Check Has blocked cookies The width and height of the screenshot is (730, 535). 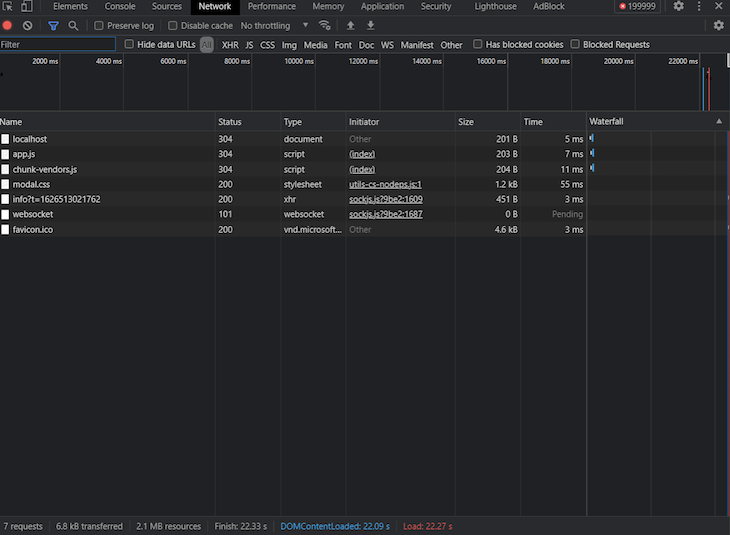(x=478, y=44)
